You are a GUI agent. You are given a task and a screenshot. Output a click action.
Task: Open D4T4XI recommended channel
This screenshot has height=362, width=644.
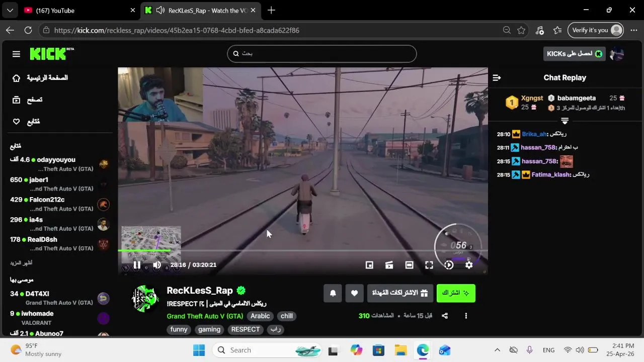[x=59, y=298]
